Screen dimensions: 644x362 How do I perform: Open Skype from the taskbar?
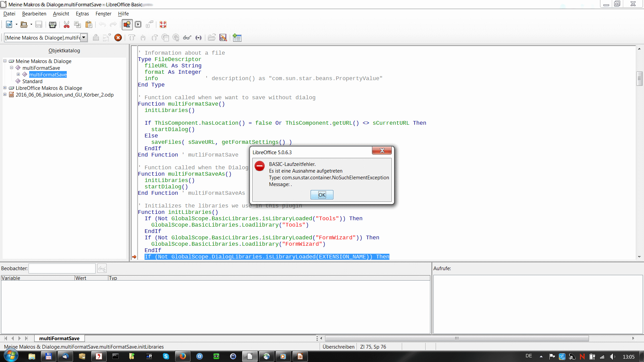(x=166, y=356)
